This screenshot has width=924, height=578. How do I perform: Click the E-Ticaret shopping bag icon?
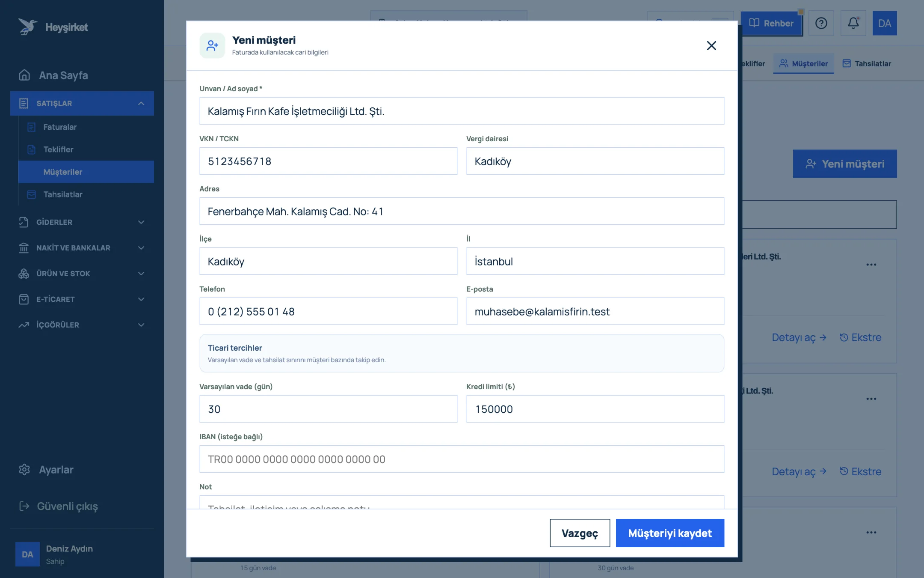[24, 299]
